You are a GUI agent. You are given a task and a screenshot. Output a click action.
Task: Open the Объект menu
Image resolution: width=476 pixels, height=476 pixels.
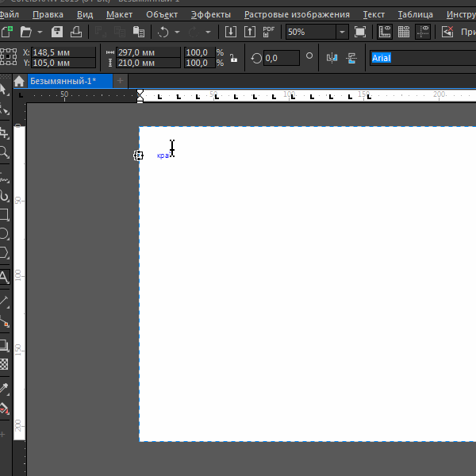coord(162,14)
